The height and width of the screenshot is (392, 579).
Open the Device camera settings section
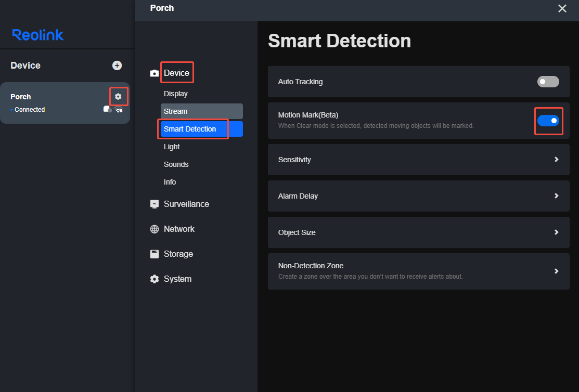click(177, 73)
